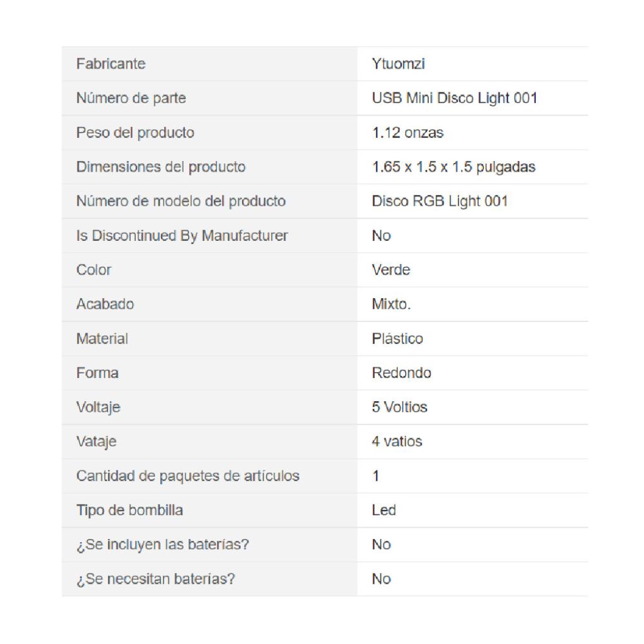Click Número de modelo del producto label
Screen dimensions: 644x644
[x=180, y=201]
